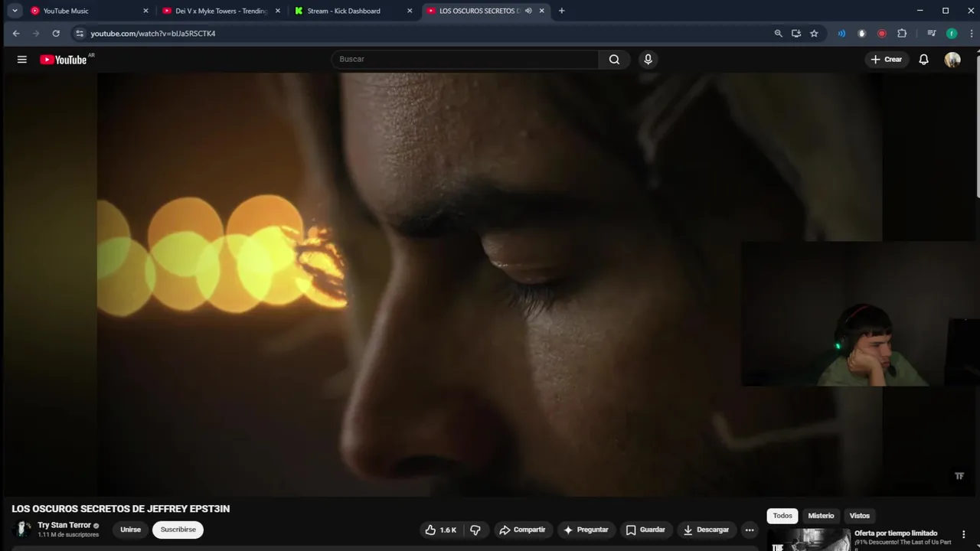
Task: Close the YouTube Music tab
Action: pyautogui.click(x=145, y=11)
